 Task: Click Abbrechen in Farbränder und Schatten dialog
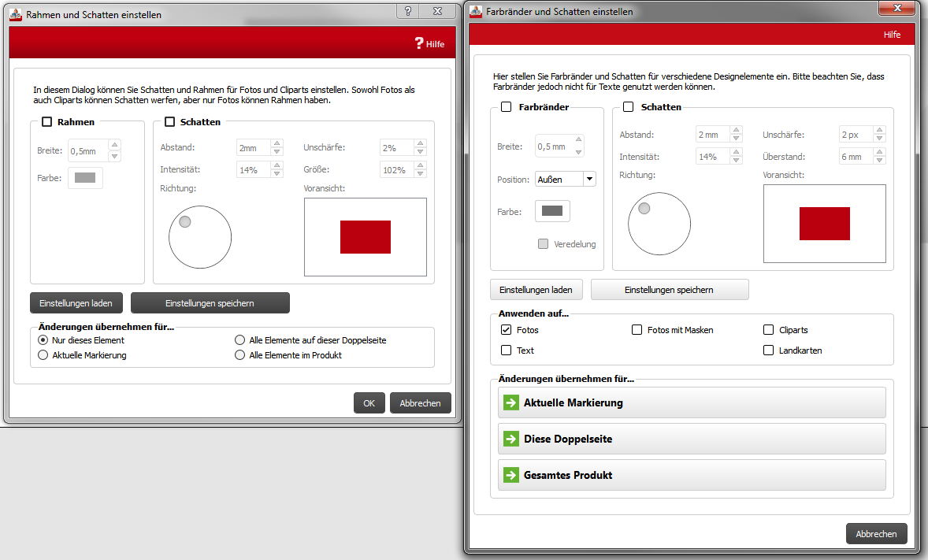click(x=877, y=534)
